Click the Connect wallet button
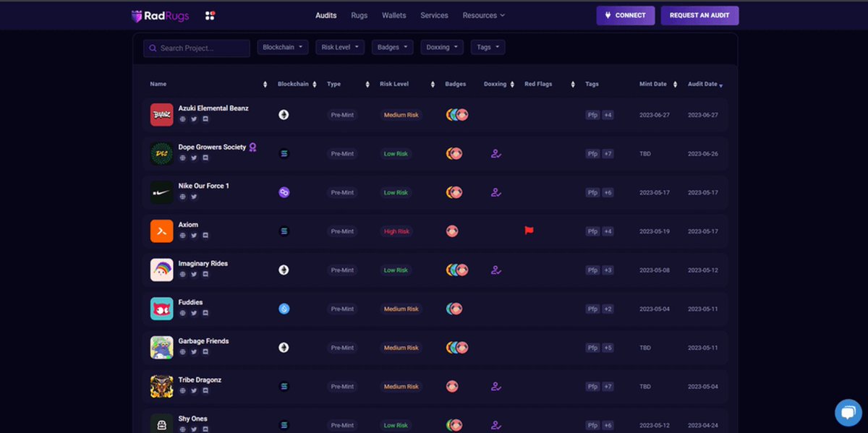Viewport: 868px width, 433px height. coord(626,15)
